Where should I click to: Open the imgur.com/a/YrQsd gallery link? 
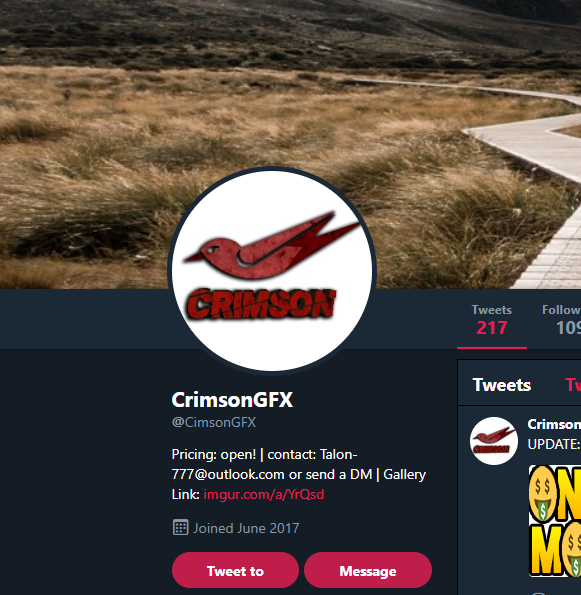264,494
